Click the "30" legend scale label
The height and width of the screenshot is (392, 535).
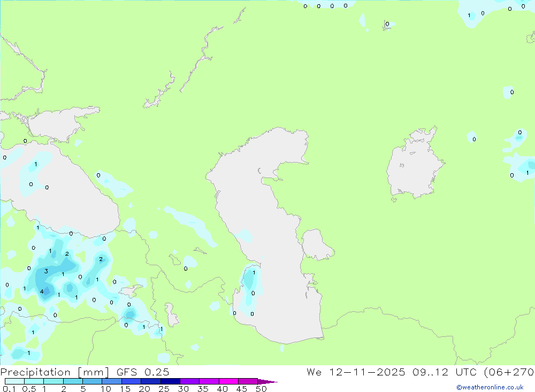(x=183, y=389)
